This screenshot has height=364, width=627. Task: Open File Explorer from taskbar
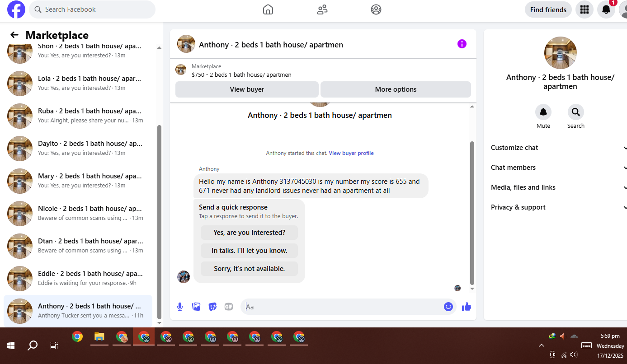pos(99,337)
